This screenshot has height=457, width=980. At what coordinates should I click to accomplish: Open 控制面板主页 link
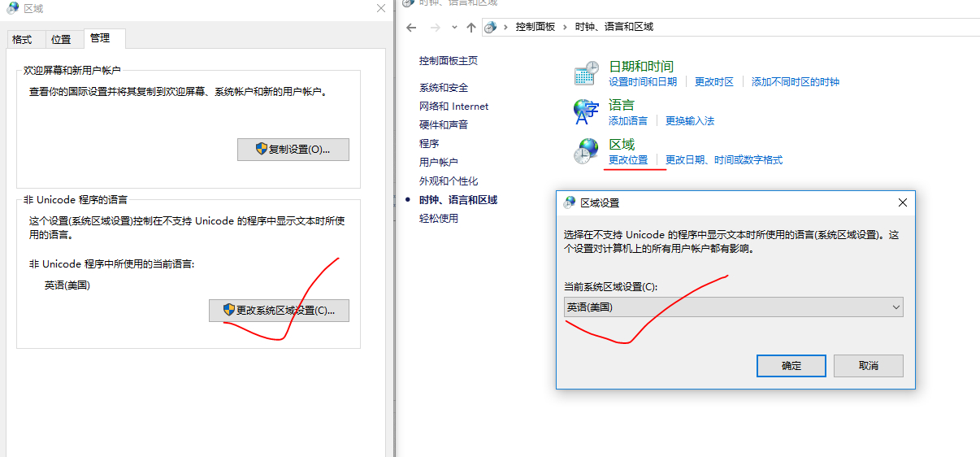tap(449, 61)
